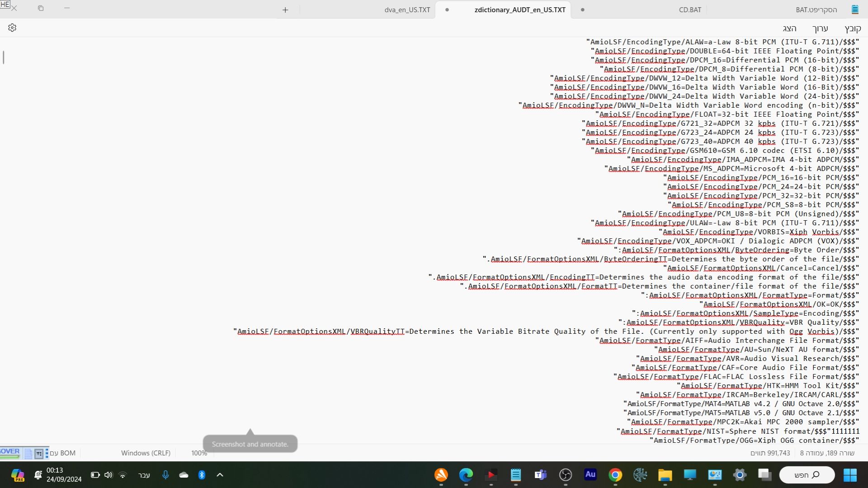Click the line with Cancel=Cancel/$$$

tap(761, 268)
